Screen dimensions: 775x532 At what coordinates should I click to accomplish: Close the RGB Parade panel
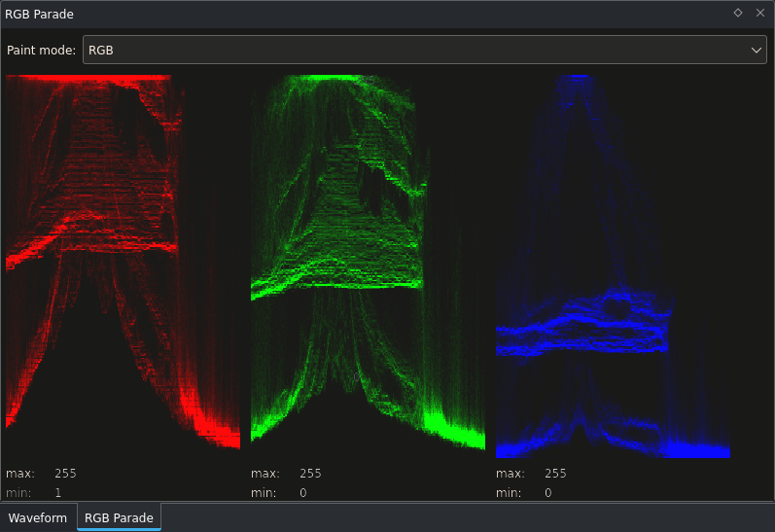pos(760,13)
